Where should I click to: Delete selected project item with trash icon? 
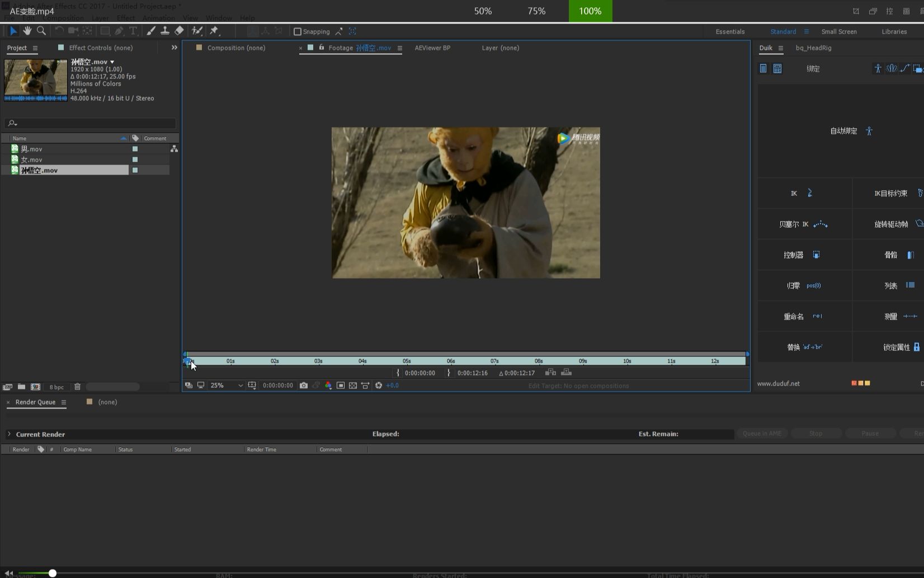(77, 387)
